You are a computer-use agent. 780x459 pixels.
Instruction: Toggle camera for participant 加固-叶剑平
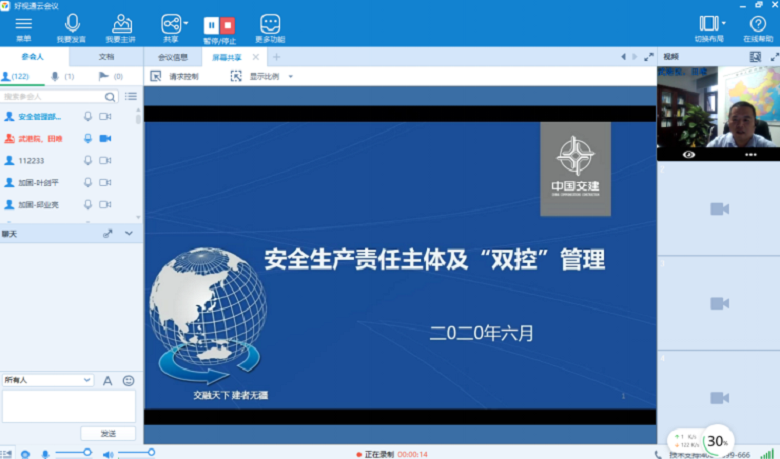click(x=105, y=182)
